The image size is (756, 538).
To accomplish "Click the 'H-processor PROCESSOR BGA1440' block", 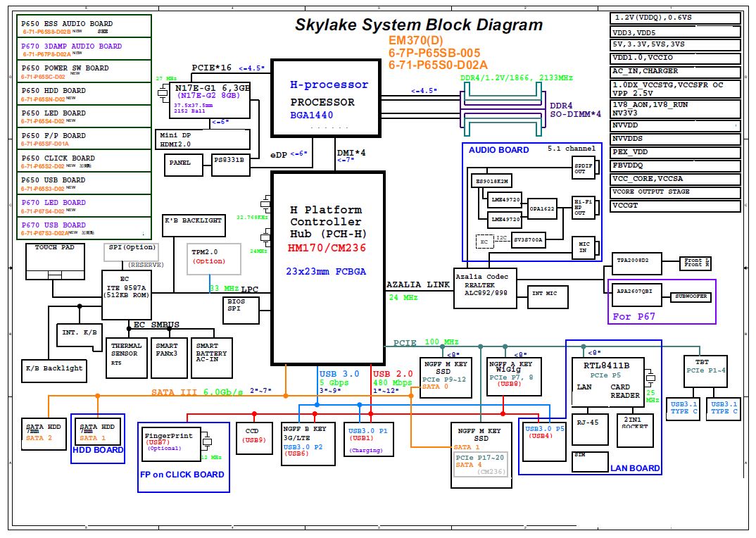I will pyautogui.click(x=327, y=99).
